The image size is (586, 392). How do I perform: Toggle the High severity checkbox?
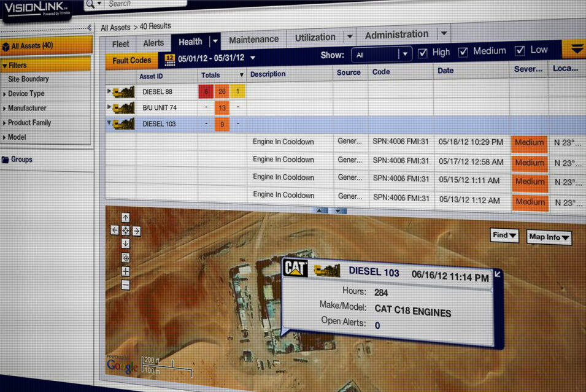click(x=422, y=53)
